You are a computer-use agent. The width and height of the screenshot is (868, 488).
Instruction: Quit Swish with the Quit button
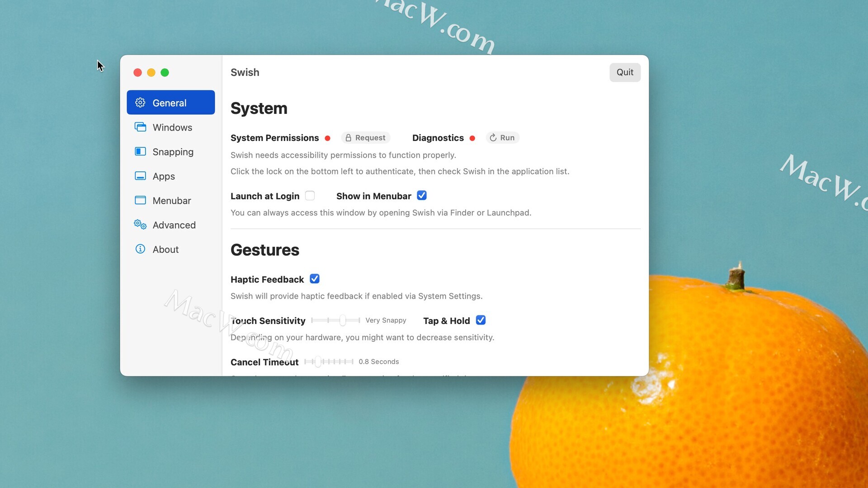(x=625, y=72)
